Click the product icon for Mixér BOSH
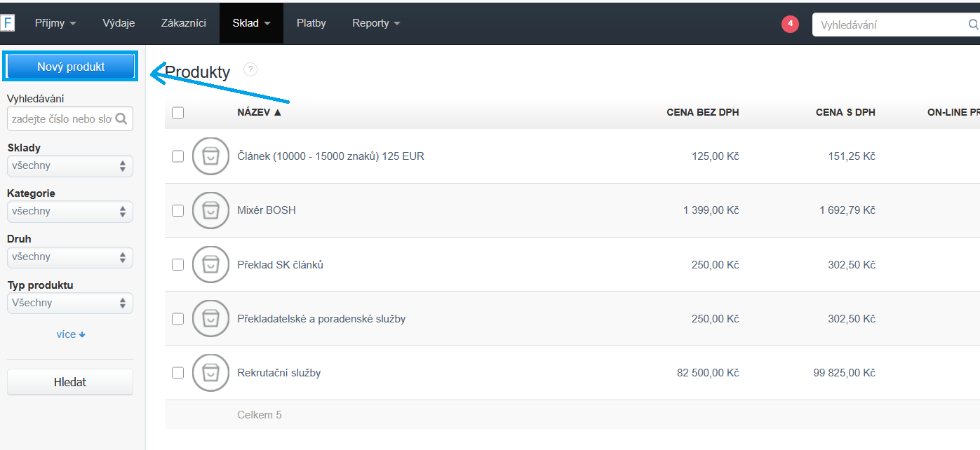Screen dimensions: 980x450 pyautogui.click(x=210, y=210)
